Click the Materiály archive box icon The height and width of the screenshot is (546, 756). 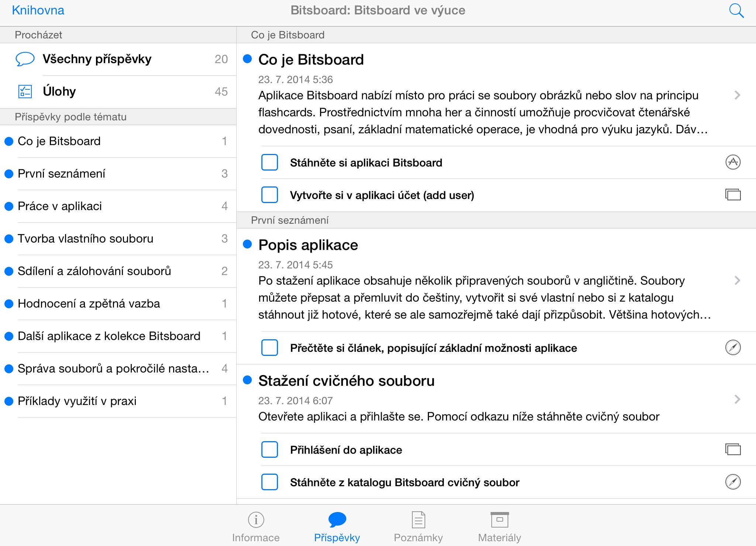[499, 520]
